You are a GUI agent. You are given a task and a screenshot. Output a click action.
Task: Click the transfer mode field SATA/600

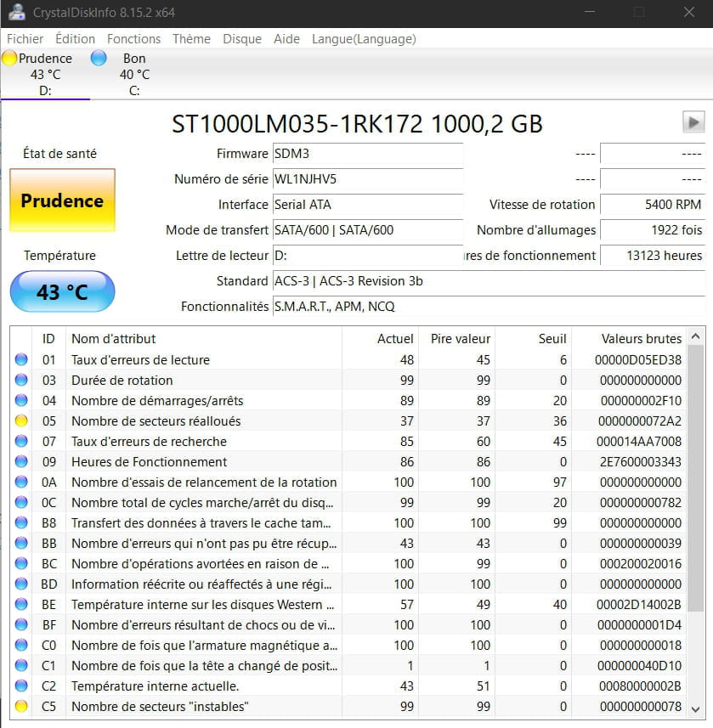pos(368,230)
